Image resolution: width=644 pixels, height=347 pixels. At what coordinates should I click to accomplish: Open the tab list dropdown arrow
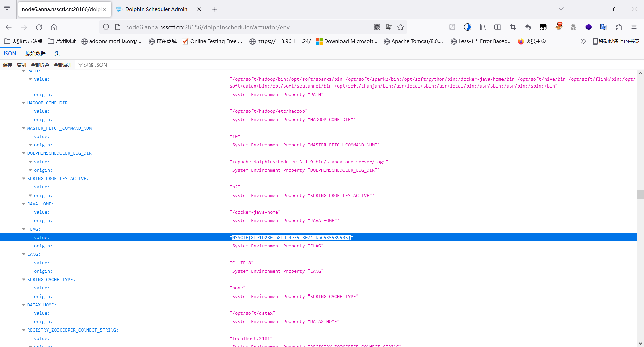pyautogui.click(x=561, y=9)
